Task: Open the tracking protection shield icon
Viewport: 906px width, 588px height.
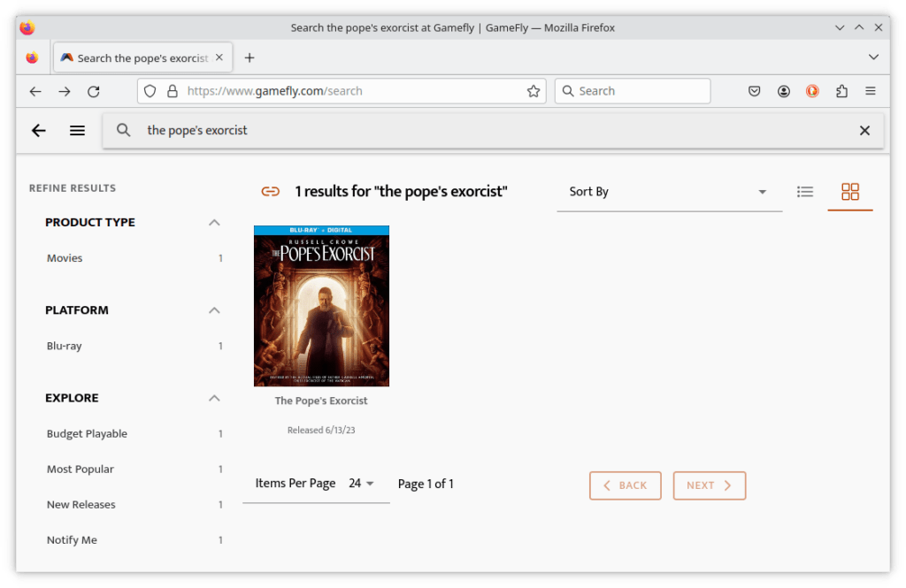Action: coord(150,91)
